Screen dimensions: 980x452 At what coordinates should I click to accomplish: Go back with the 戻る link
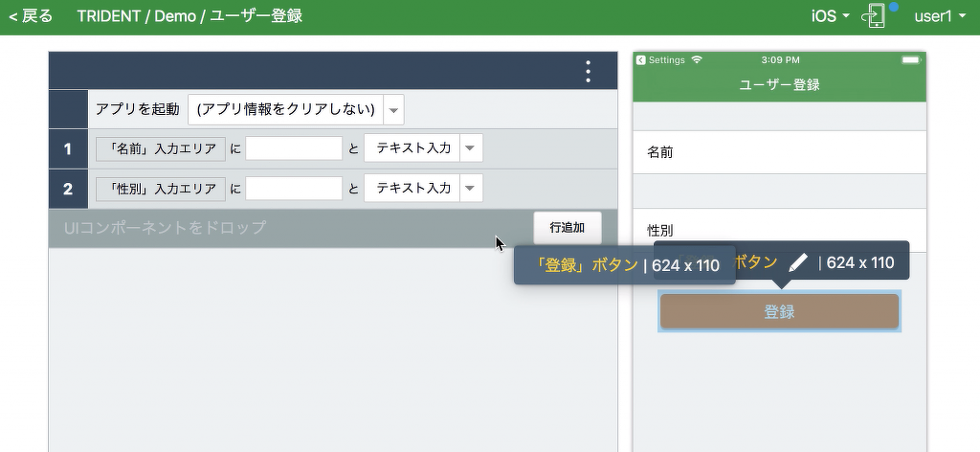(31, 16)
